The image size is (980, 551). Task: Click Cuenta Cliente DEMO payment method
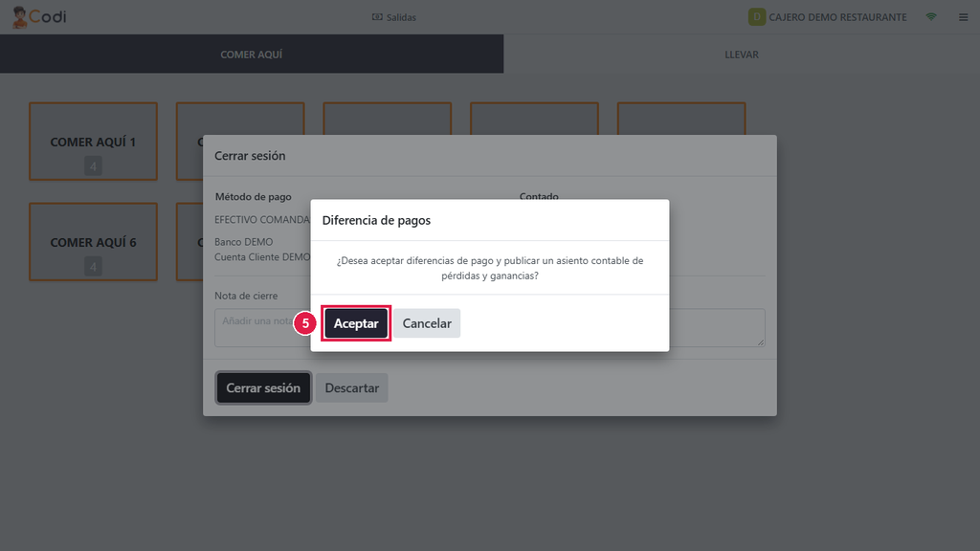(262, 256)
